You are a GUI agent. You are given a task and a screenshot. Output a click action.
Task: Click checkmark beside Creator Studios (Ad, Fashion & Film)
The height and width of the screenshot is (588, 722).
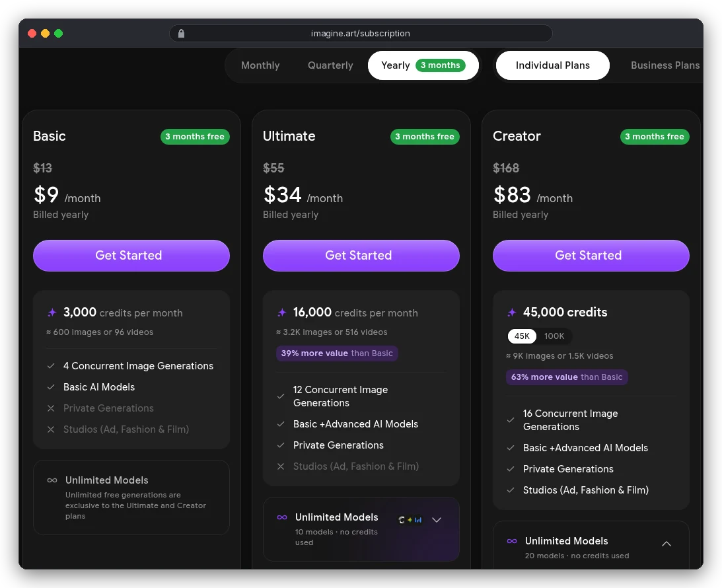point(511,490)
